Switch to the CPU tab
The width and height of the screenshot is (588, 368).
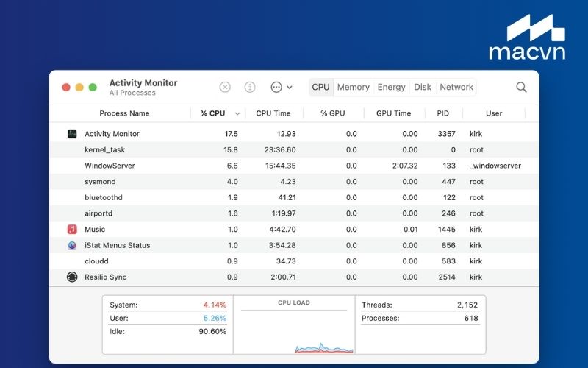click(x=320, y=87)
